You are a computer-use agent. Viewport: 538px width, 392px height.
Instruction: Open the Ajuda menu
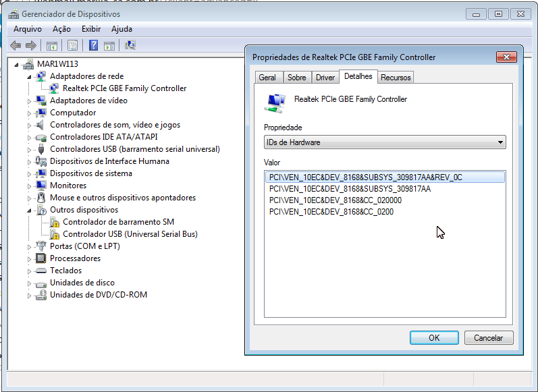122,29
